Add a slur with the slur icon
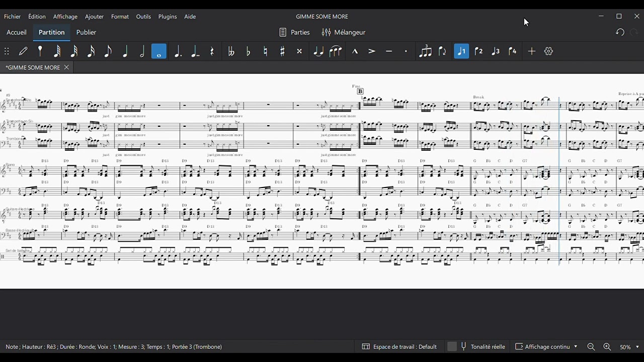Image resolution: width=644 pixels, height=362 pixels. coord(336,51)
